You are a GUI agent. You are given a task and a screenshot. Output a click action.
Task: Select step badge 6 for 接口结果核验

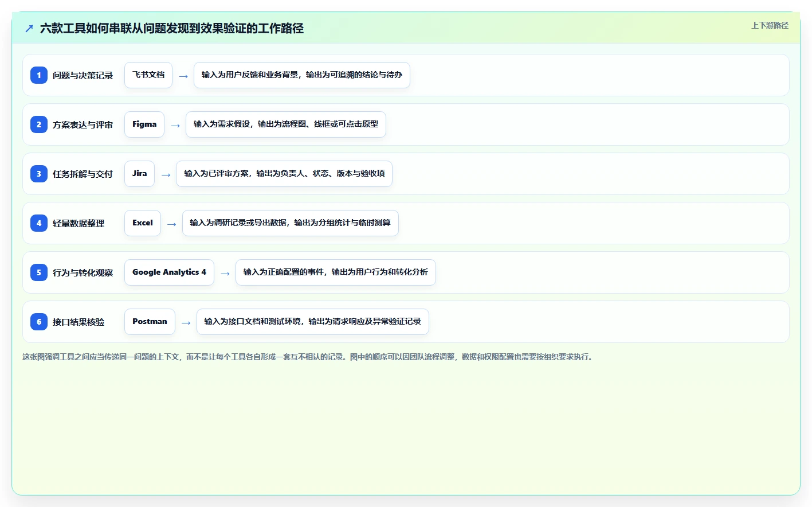39,322
